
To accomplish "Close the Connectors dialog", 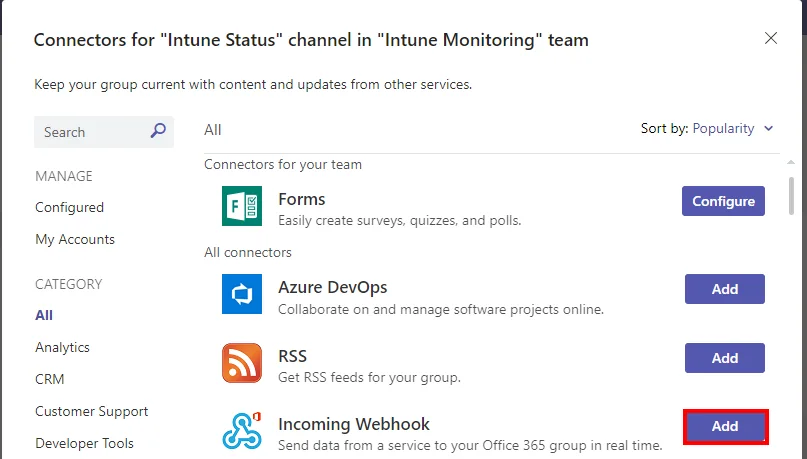I will click(770, 38).
